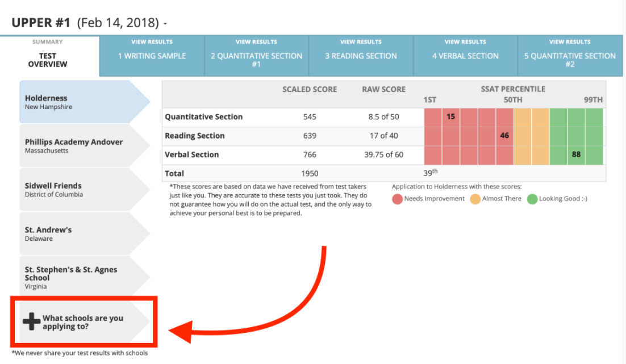Click the Verbal Section row label
The height and width of the screenshot is (364, 626).
click(191, 154)
